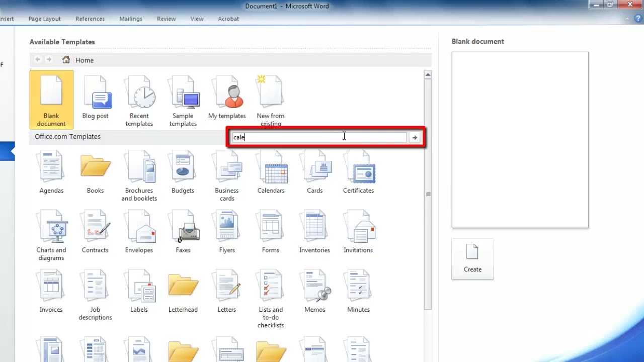Click the Create button
This screenshot has width=644, height=362.
pos(472,259)
